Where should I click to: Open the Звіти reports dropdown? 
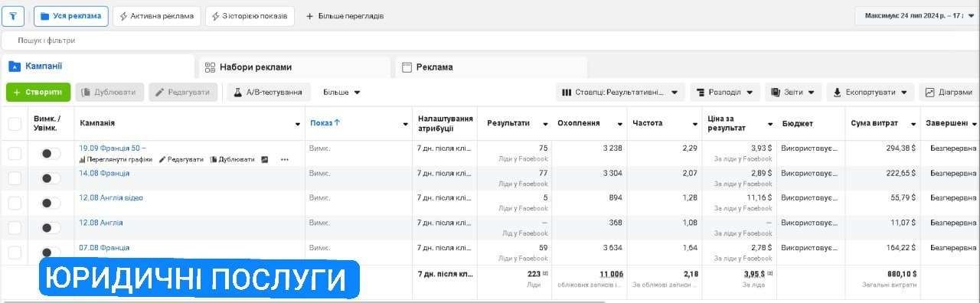793,93
